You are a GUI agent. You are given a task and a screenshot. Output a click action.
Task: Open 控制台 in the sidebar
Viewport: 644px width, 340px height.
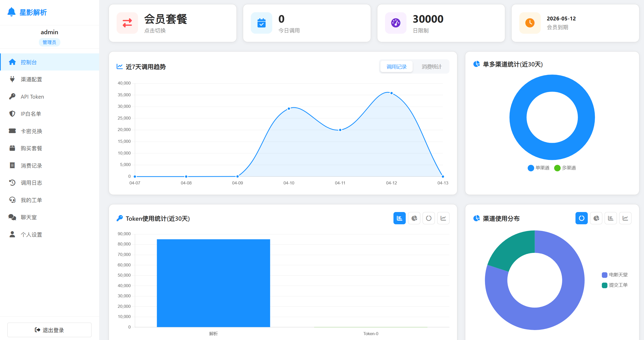[x=50, y=62]
